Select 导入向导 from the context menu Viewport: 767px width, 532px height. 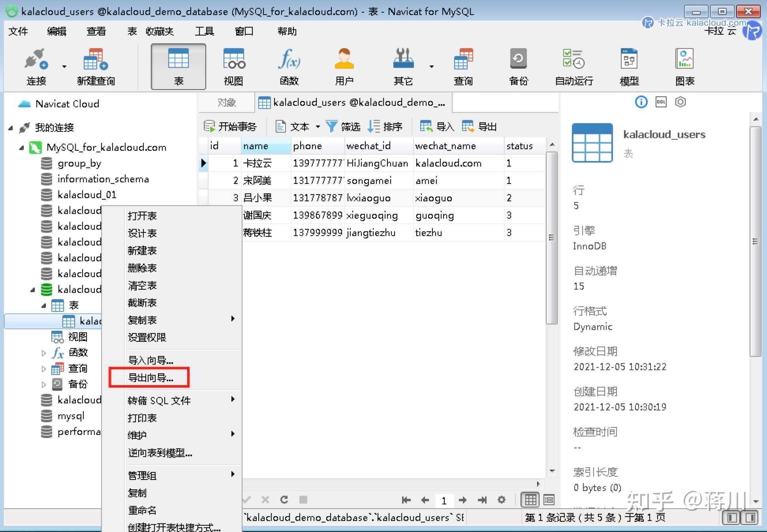click(150, 360)
